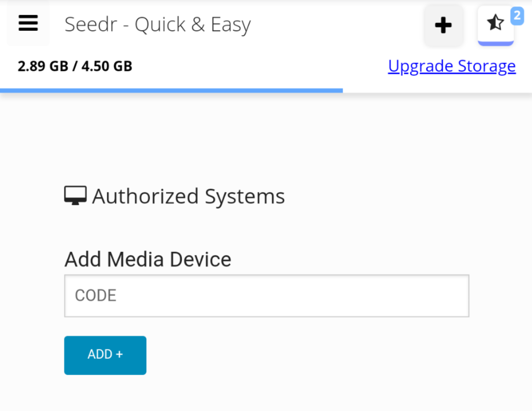Viewport: 532px width, 411px height.
Task: Submit the device code with ADD +
Action: click(105, 355)
